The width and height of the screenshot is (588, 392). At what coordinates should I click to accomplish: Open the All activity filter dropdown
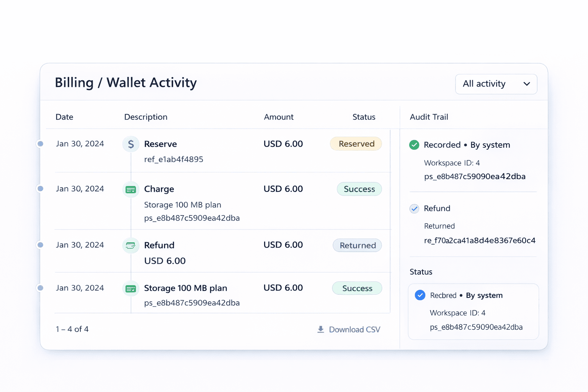(496, 84)
